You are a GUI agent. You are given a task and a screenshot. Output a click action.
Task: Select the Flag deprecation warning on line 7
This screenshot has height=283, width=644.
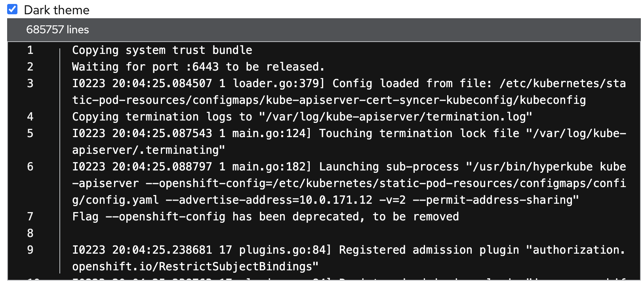pos(265,217)
